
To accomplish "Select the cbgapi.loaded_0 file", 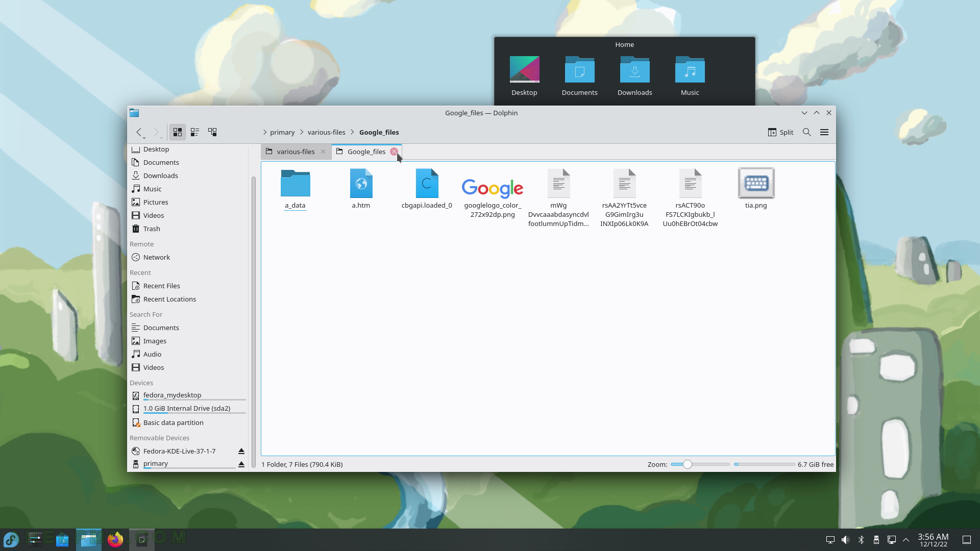I will (427, 189).
